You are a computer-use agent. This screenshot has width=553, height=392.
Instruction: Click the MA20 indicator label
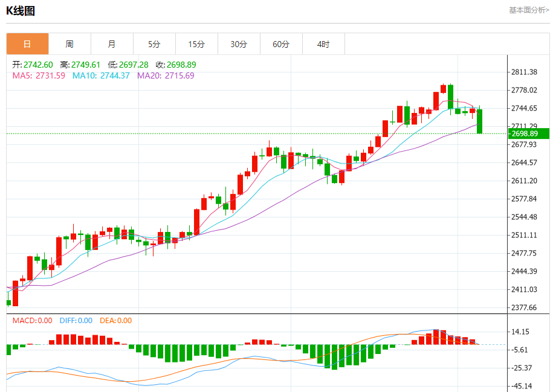coord(166,76)
